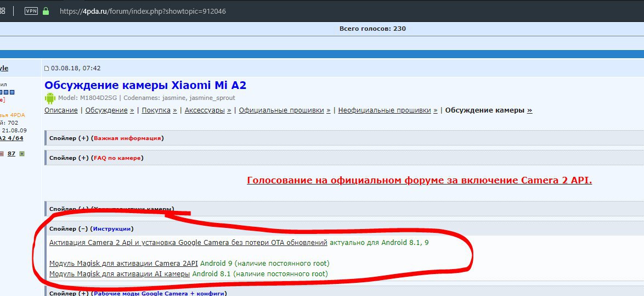Click the heading Обсуждение камеры Xiaomi Mi A2
The image size is (644, 296).
[145, 86]
